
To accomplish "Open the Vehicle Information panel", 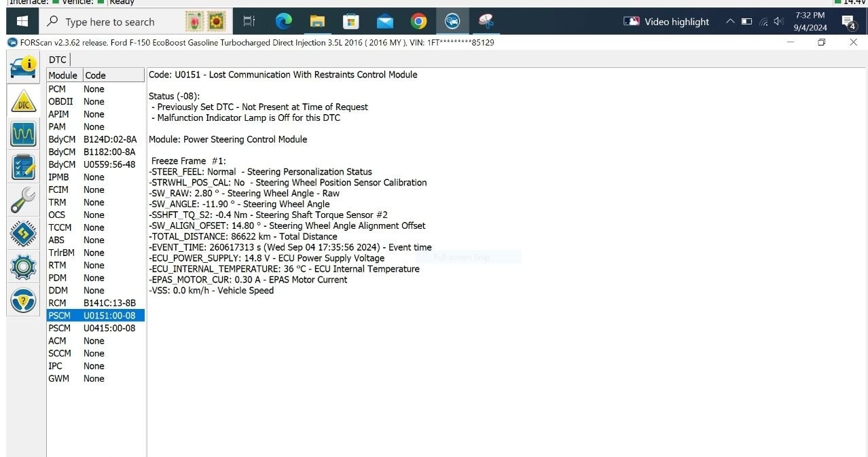I will point(22,67).
